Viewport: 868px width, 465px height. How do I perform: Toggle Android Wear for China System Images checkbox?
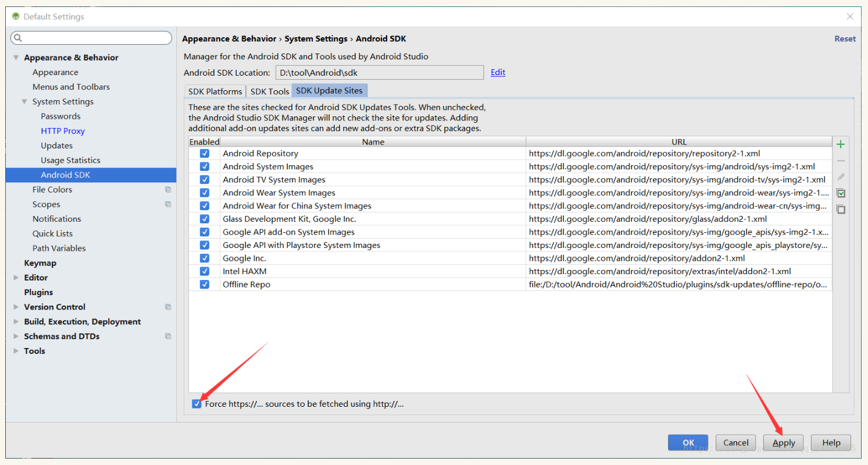[x=205, y=206]
